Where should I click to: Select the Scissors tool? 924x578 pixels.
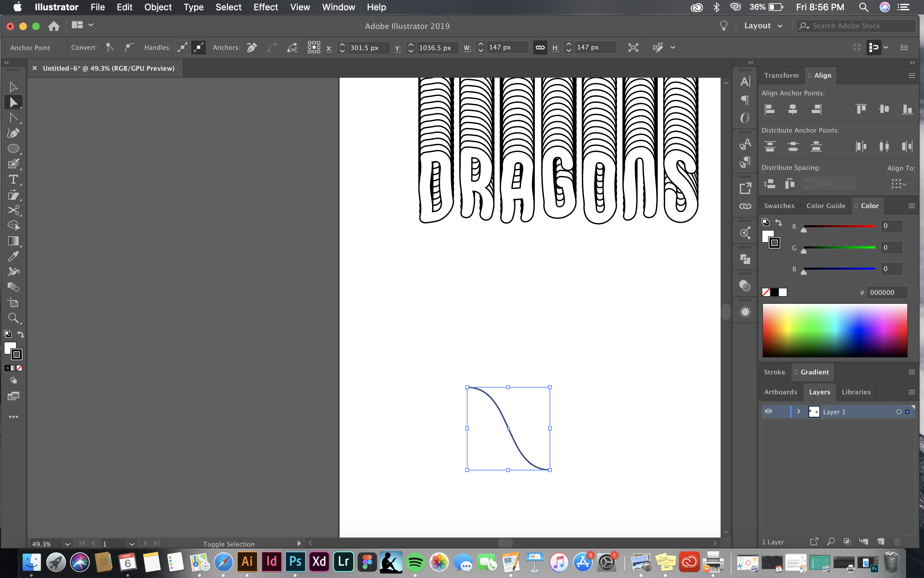[x=13, y=210]
